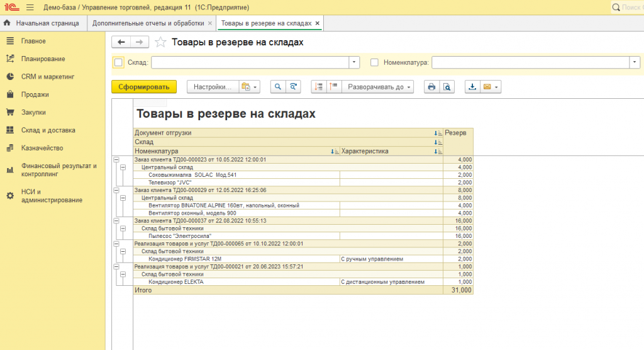Enable the Склад filter checkbox
The image size is (644, 350).
pyautogui.click(x=119, y=62)
